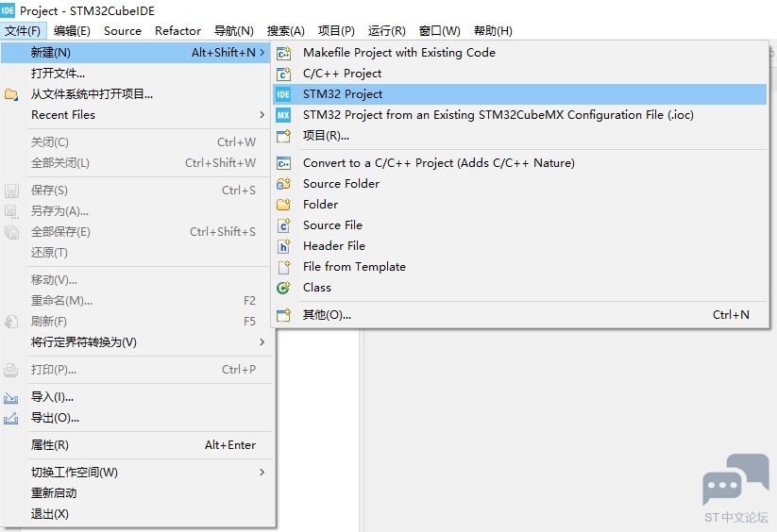Click the 导入(I) import icon
This screenshot has height=532, width=777.
(11, 397)
